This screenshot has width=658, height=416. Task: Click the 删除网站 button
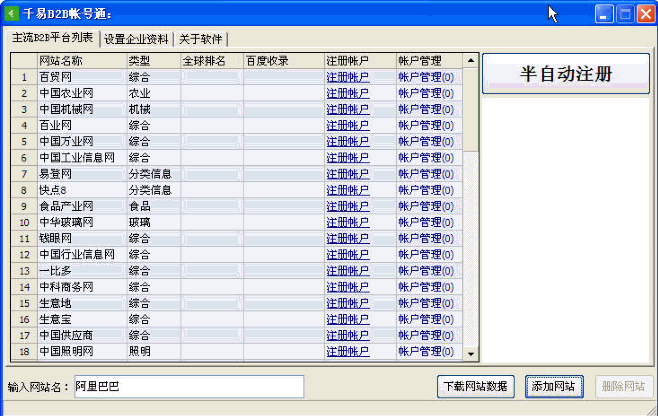click(x=624, y=386)
